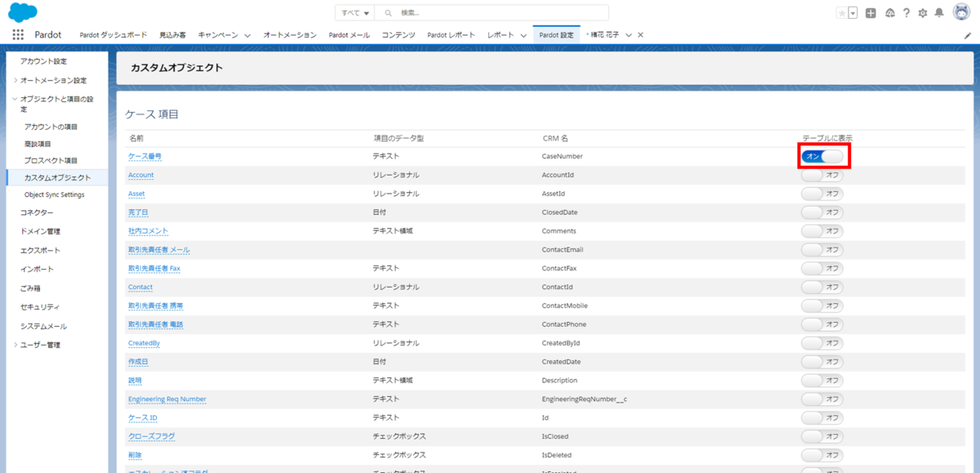Switch to the Pardot ダッシュボード tab
Viewport: 980px width, 473px height.
coord(113,35)
